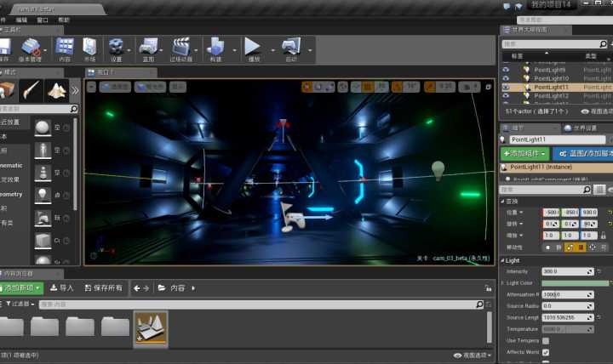Click the green Add Component (添加组件) button

[525, 154]
